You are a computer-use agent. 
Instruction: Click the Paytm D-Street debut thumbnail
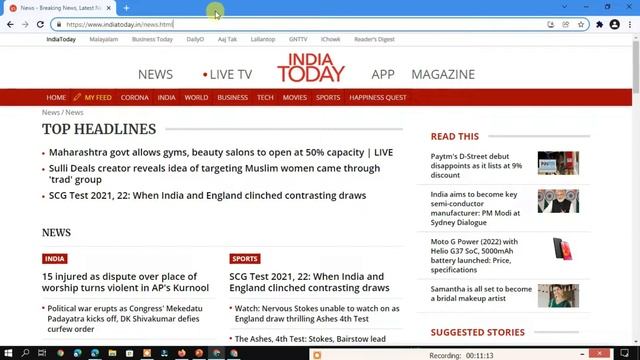pos(558,163)
